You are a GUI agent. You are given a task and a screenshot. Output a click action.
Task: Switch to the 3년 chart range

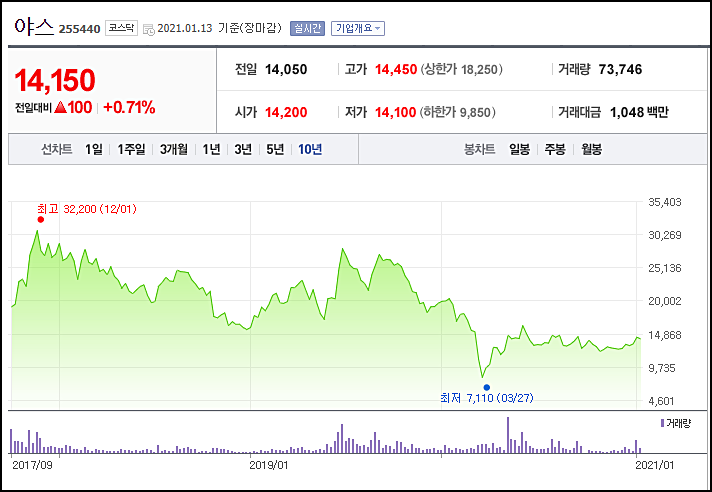pos(242,149)
